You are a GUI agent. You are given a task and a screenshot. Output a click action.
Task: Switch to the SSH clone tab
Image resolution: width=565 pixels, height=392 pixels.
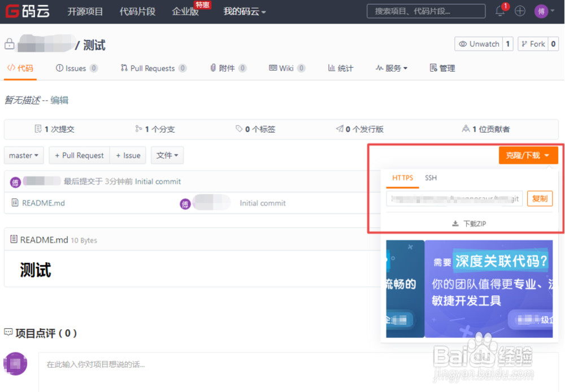point(431,178)
